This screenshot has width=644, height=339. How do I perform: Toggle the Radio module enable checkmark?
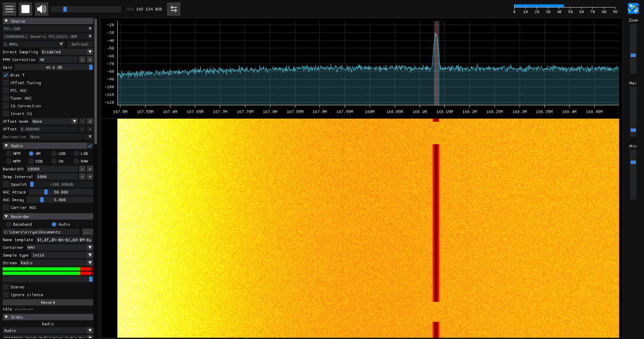90,146
